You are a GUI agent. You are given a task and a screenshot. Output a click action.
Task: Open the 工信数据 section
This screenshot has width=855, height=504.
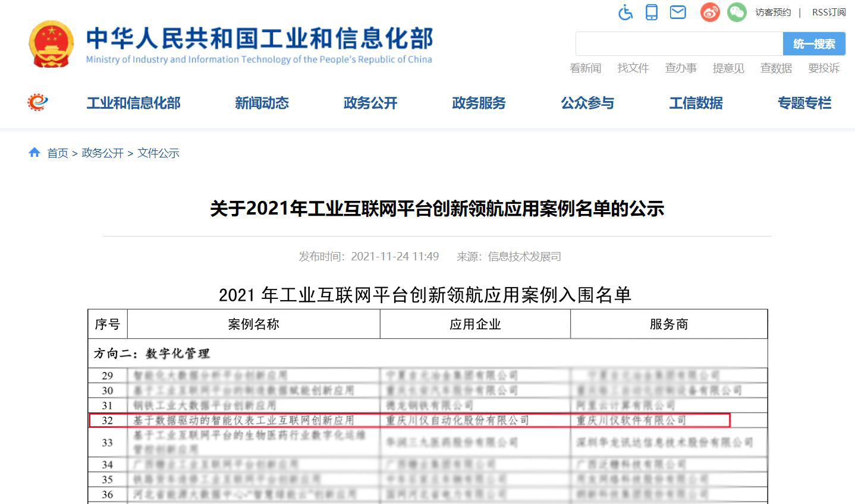click(x=695, y=103)
